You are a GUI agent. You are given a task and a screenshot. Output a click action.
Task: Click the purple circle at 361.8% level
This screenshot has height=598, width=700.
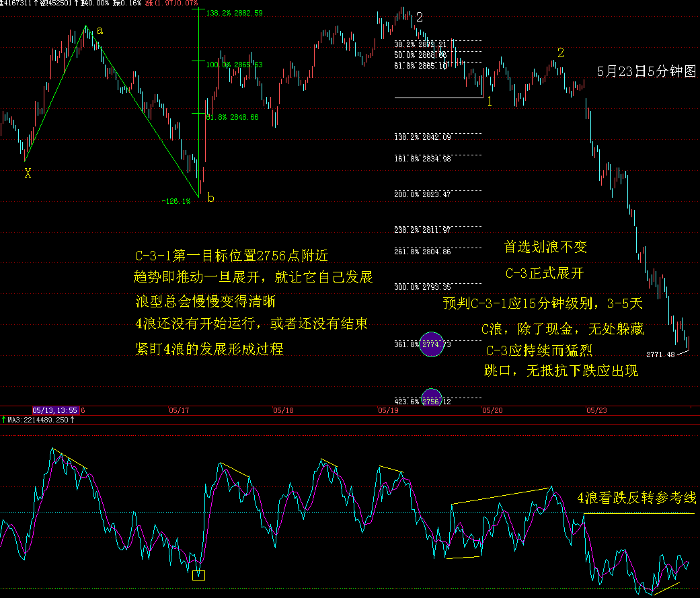click(431, 344)
